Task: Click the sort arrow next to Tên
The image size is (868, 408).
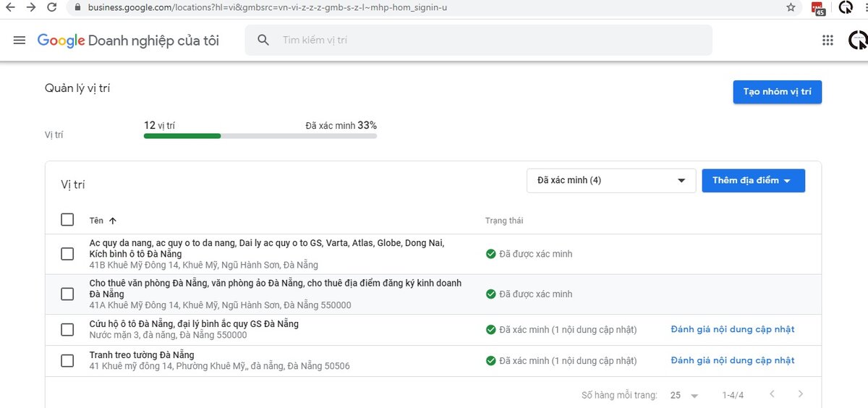Action: [113, 221]
